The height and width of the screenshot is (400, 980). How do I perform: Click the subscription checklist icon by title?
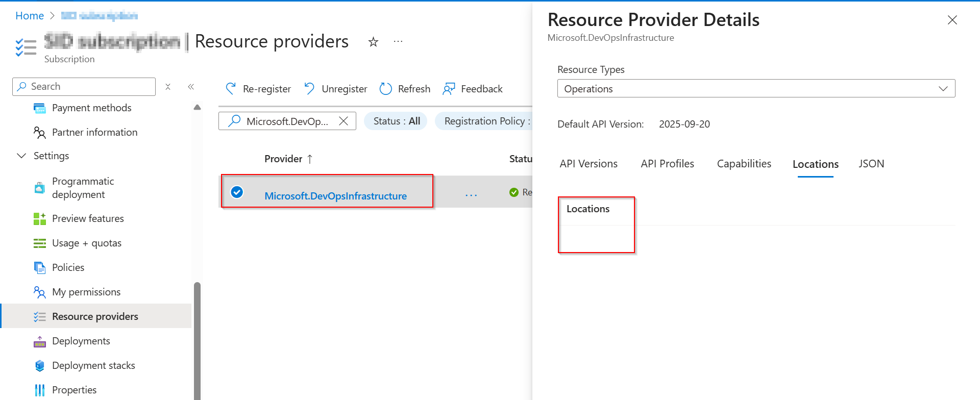point(26,47)
